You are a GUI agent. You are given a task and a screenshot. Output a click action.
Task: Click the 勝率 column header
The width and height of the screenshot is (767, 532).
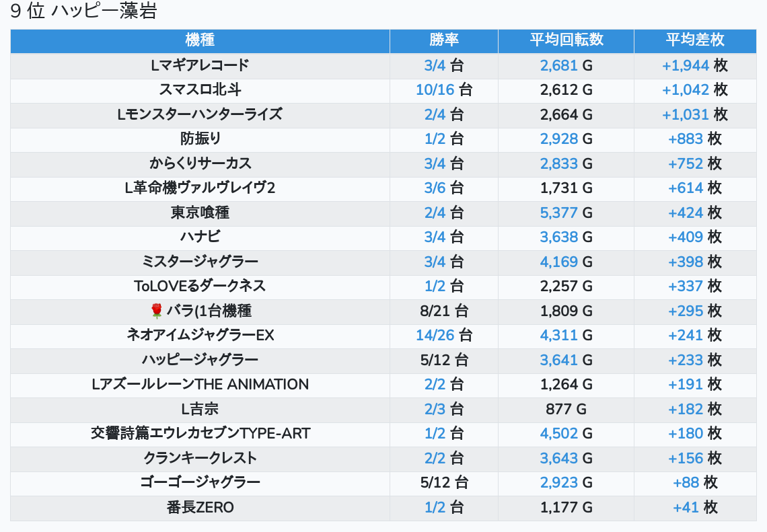coord(443,40)
